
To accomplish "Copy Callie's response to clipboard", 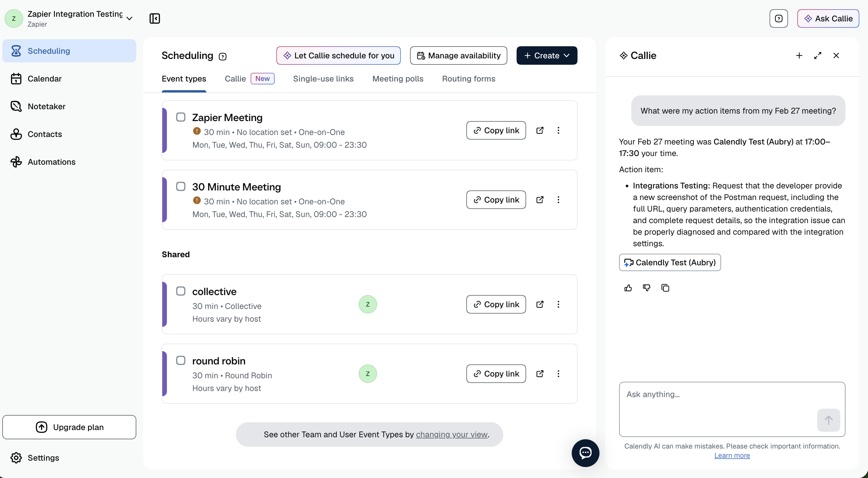I will pyautogui.click(x=665, y=288).
